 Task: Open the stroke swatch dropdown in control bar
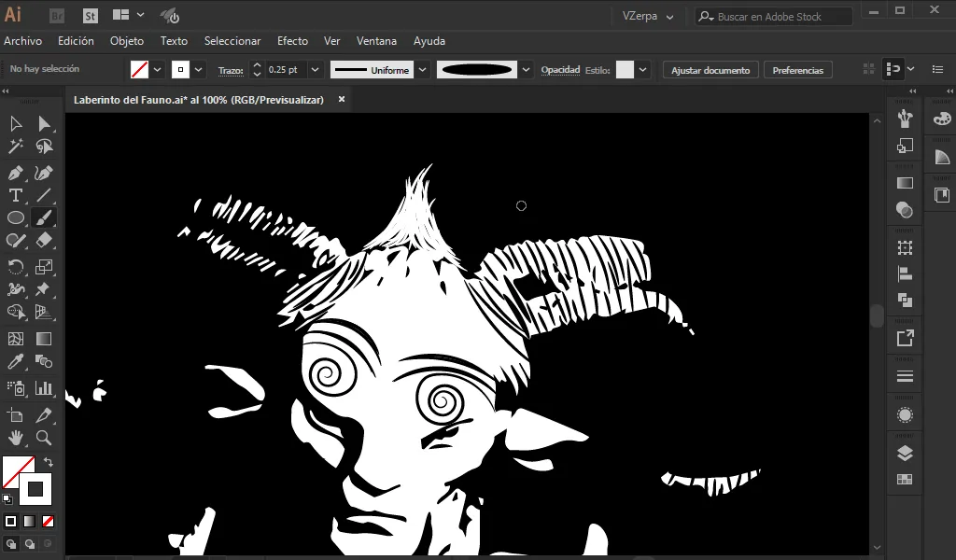click(x=198, y=69)
